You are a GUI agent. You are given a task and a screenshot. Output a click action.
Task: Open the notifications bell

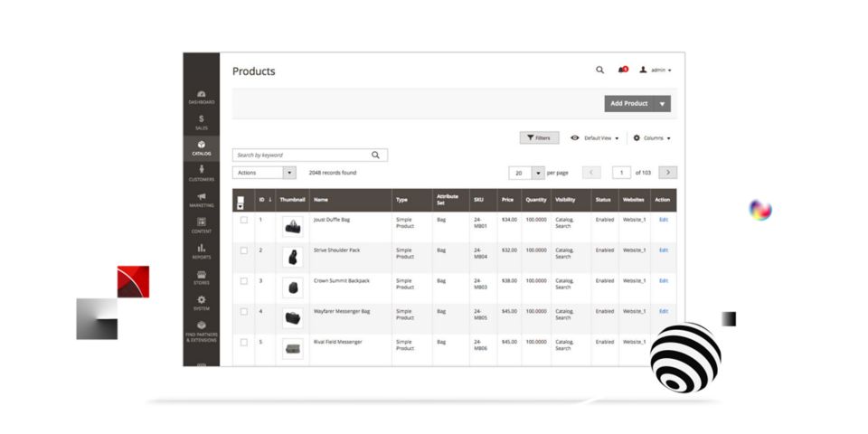[x=623, y=70]
